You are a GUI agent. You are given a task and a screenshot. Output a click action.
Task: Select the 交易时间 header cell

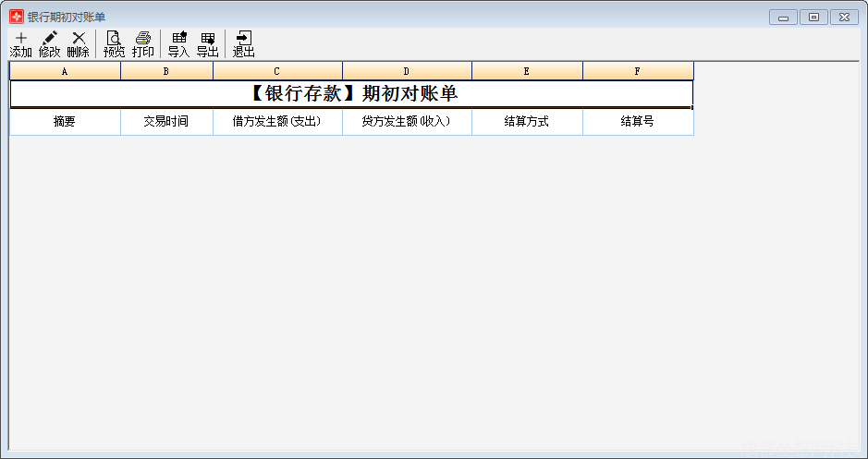tap(166, 122)
